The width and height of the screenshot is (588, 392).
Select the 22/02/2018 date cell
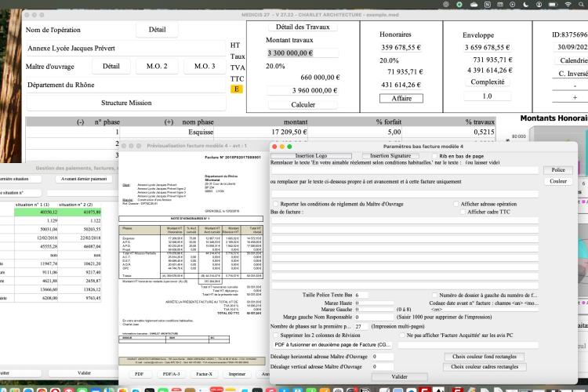click(x=79, y=238)
